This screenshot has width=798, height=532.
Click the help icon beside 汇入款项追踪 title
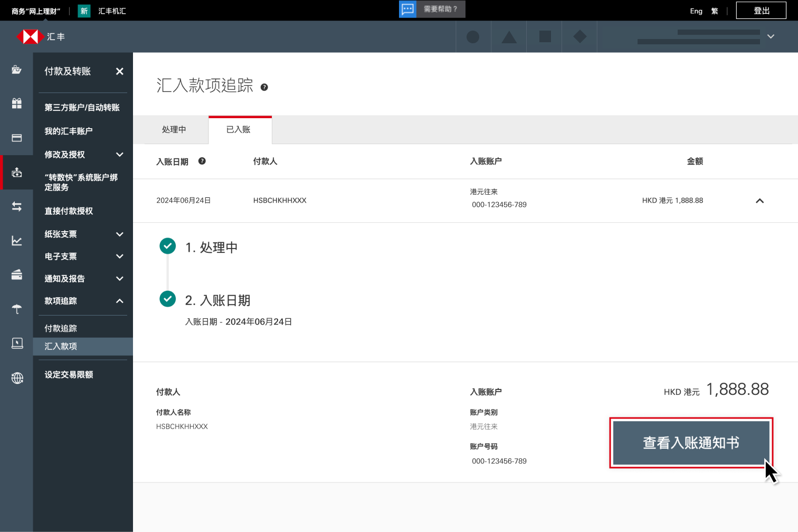pyautogui.click(x=264, y=88)
